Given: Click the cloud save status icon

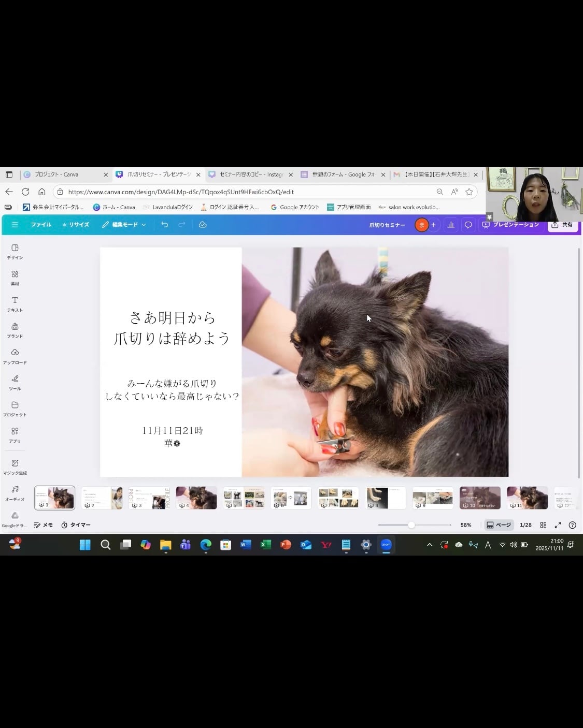Looking at the screenshot, I should [x=203, y=225].
